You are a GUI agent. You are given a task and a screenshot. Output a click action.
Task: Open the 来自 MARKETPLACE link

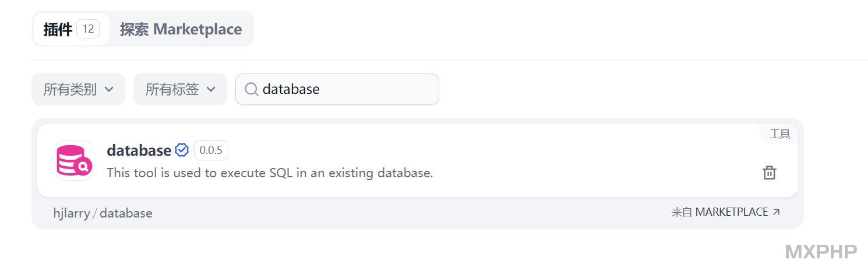725,212
